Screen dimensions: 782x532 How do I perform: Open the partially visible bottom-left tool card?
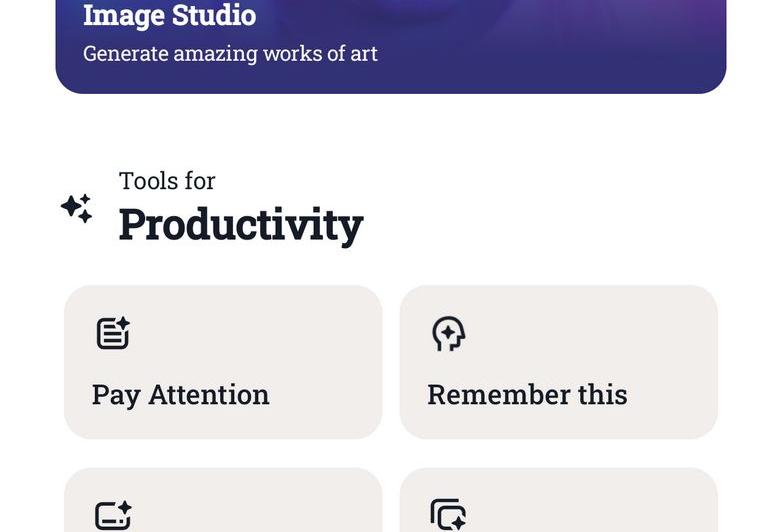[x=223, y=502]
